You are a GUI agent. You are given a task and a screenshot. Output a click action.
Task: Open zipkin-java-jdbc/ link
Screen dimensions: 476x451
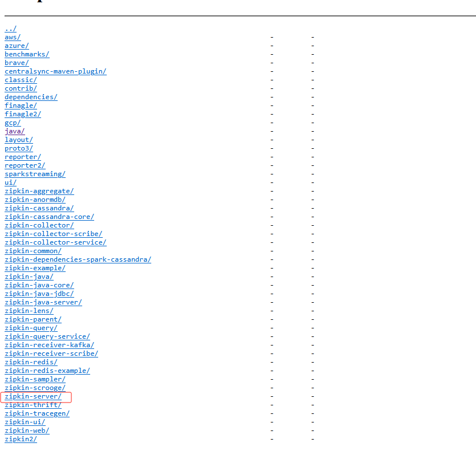click(x=39, y=294)
